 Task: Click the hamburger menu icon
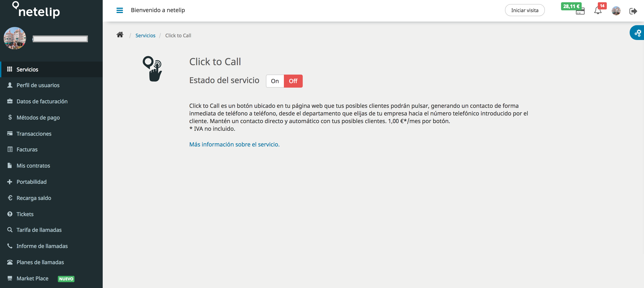[120, 10]
